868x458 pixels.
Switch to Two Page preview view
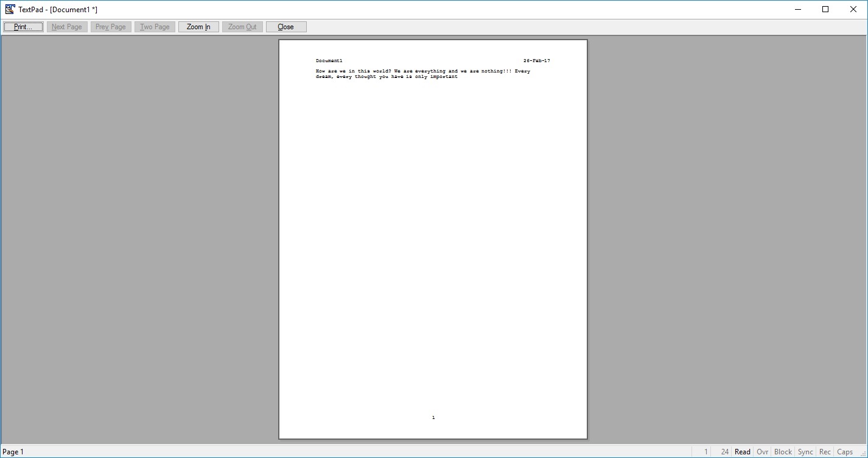coord(154,26)
